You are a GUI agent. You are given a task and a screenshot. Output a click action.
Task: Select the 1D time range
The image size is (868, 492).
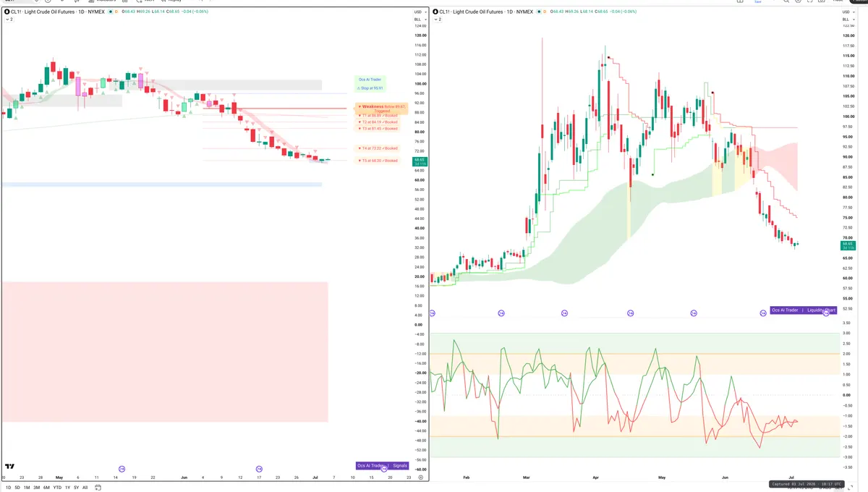pos(8,488)
